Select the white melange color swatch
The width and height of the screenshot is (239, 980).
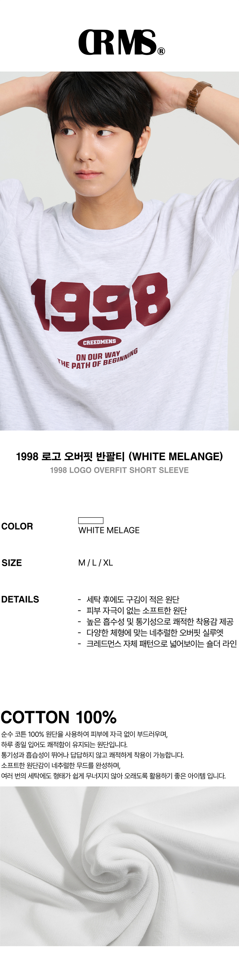(91, 520)
